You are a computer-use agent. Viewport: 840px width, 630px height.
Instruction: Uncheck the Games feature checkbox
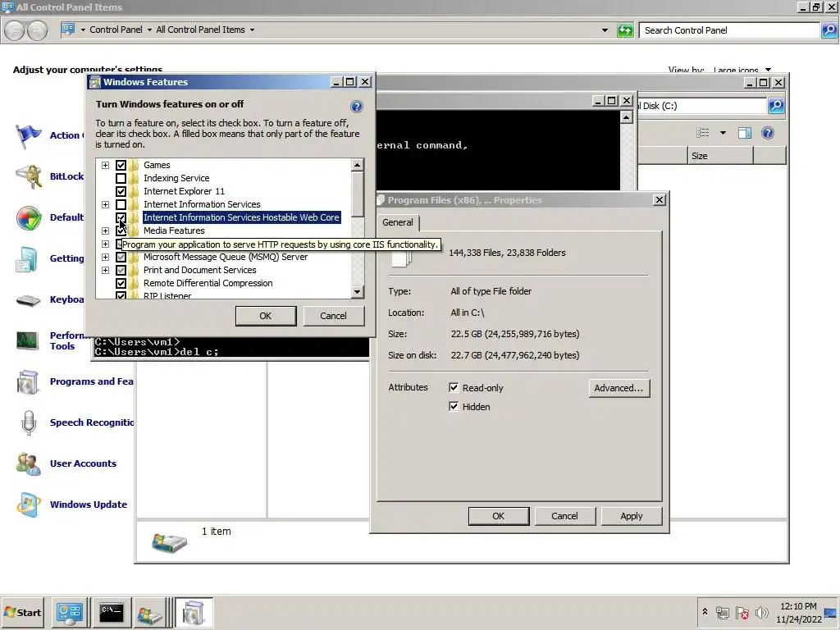click(x=121, y=165)
